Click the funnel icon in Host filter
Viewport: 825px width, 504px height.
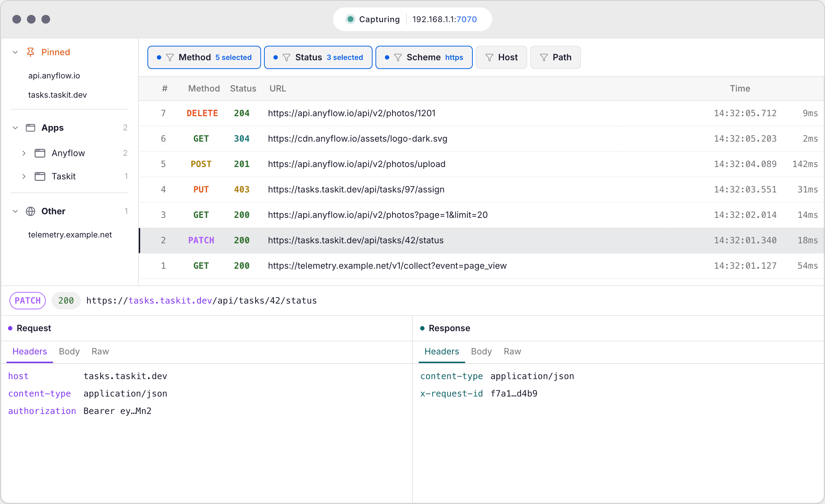[x=489, y=57]
